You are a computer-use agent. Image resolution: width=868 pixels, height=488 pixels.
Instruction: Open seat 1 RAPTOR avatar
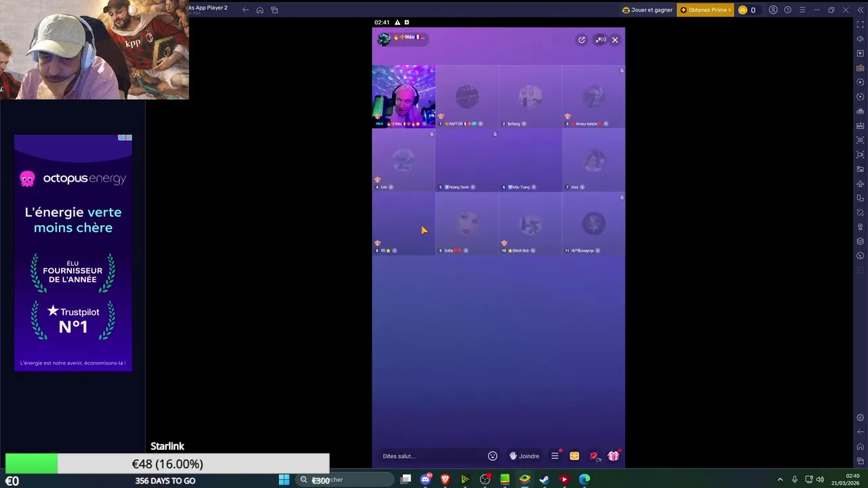tap(467, 96)
